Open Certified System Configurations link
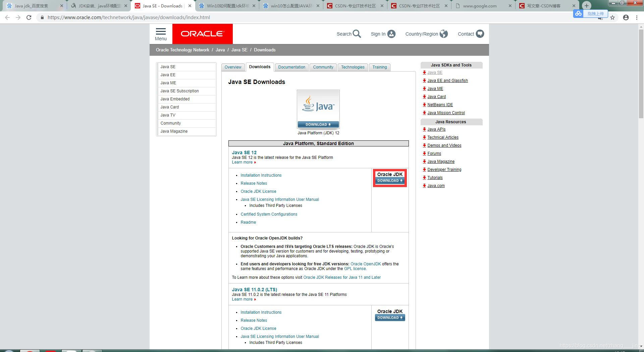Screen dimensions: 644x352 [x=269, y=214]
